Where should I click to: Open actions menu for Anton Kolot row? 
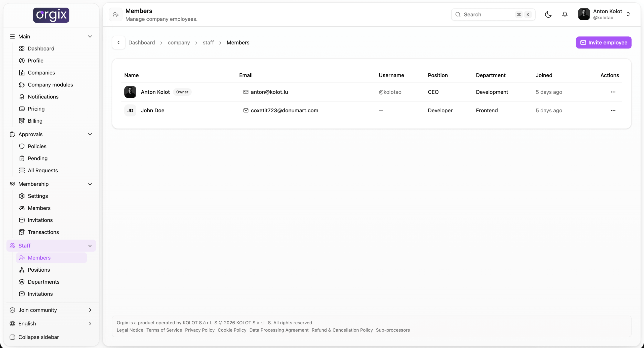(613, 92)
